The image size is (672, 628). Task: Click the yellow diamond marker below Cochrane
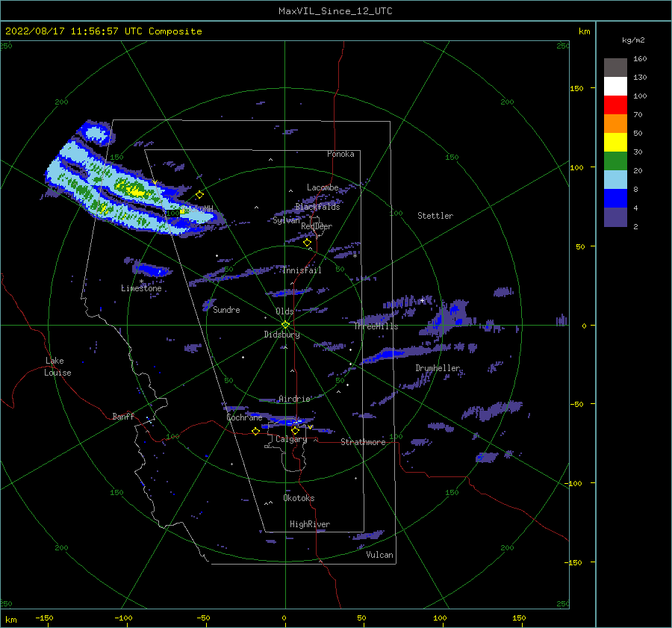pyautogui.click(x=255, y=431)
